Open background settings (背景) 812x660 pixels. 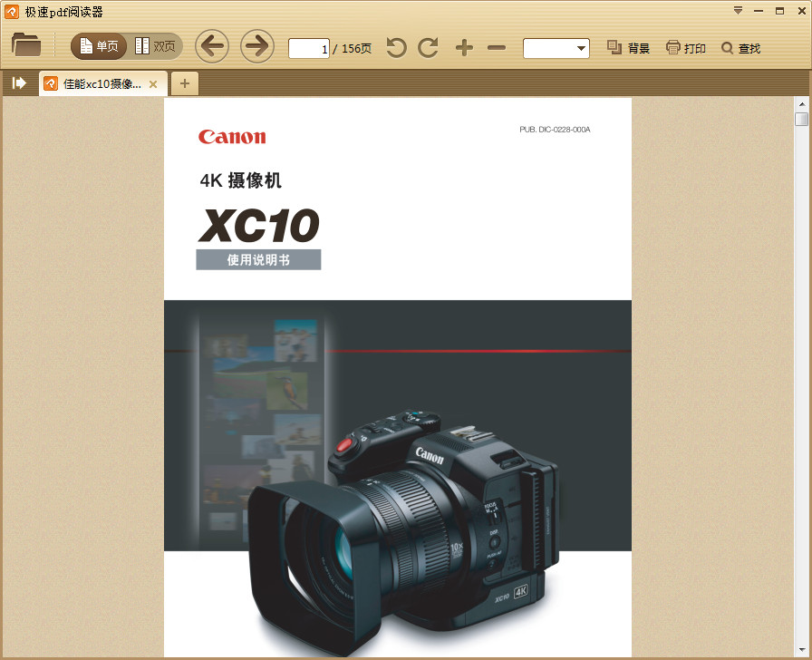pyautogui.click(x=628, y=48)
